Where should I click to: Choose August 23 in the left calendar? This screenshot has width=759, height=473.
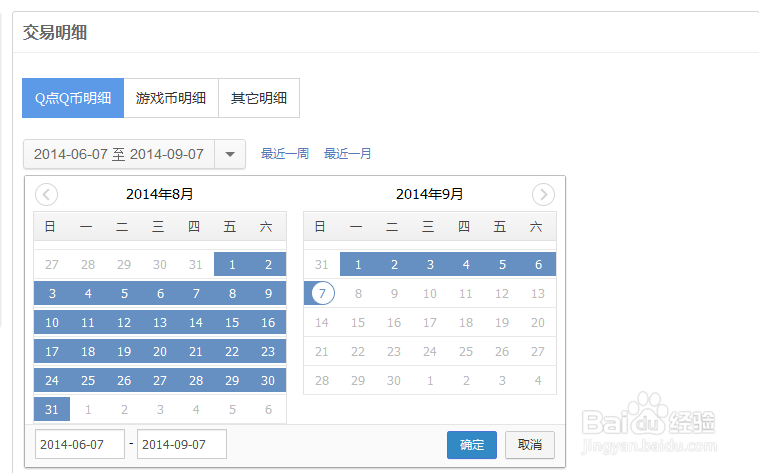pos(268,351)
